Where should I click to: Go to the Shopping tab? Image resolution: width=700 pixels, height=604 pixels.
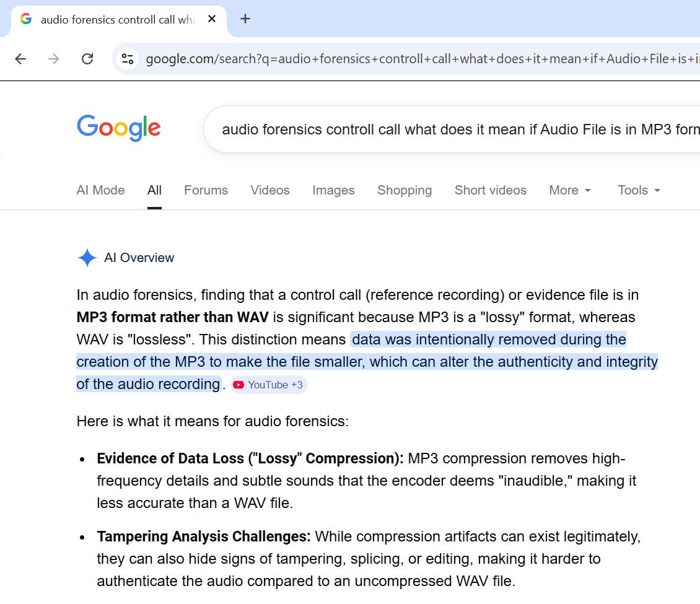pyautogui.click(x=404, y=190)
